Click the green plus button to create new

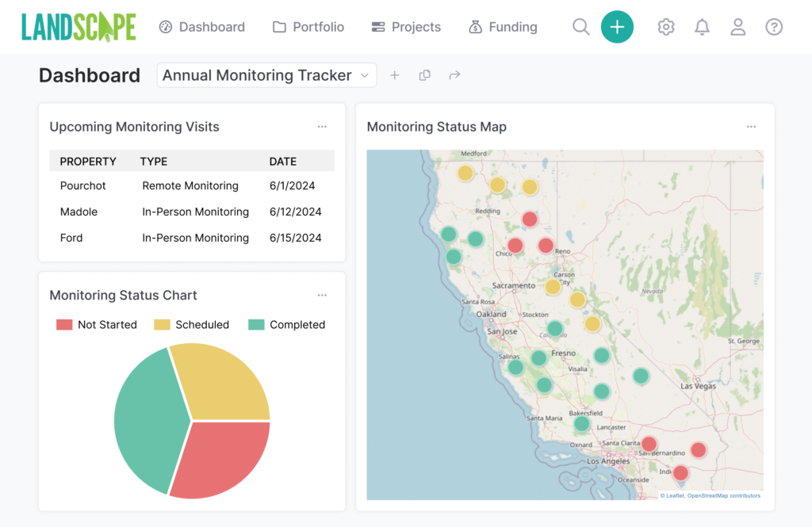click(617, 26)
